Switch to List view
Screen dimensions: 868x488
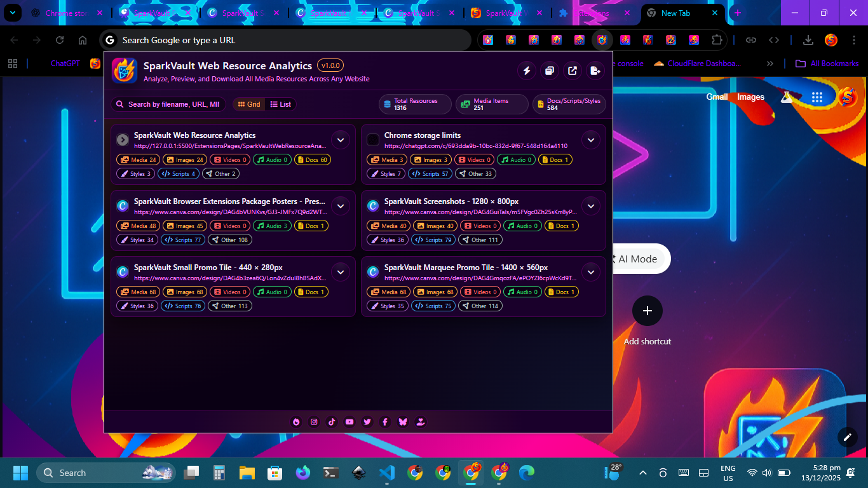[280, 104]
